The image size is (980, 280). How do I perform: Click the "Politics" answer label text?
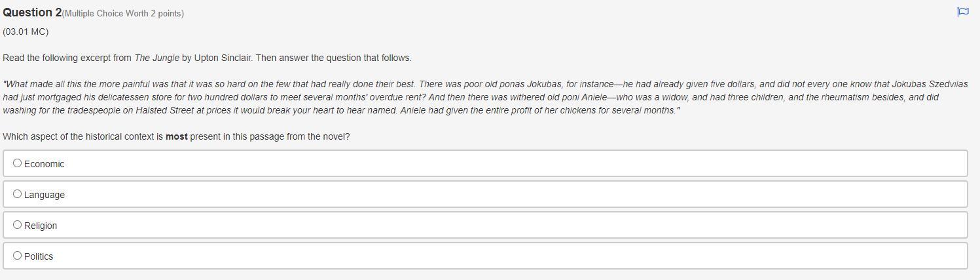[39, 256]
